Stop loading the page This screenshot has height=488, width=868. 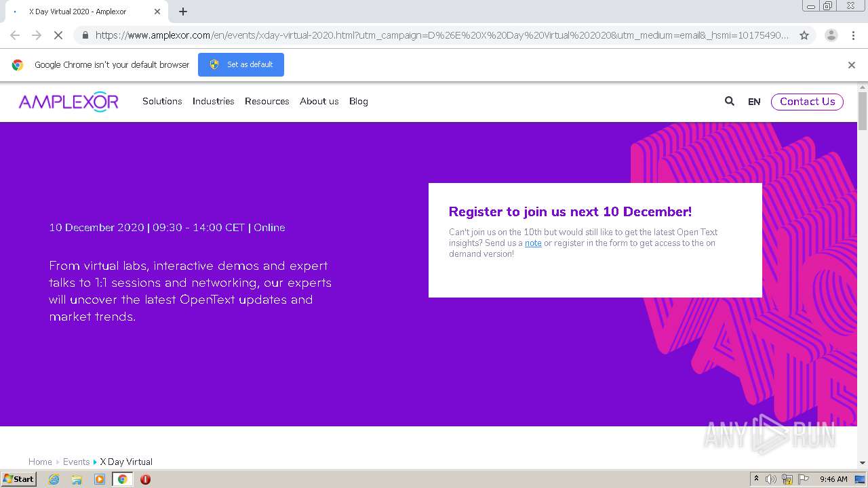click(x=58, y=35)
